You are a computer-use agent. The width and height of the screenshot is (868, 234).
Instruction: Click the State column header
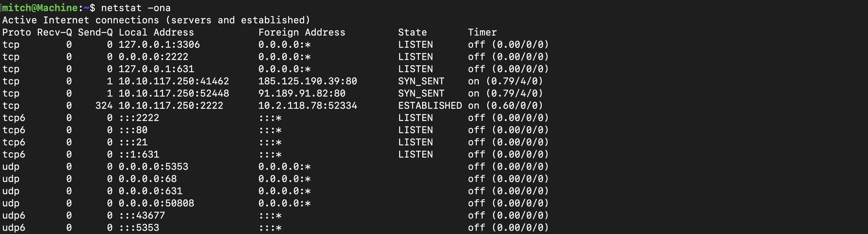pos(413,32)
